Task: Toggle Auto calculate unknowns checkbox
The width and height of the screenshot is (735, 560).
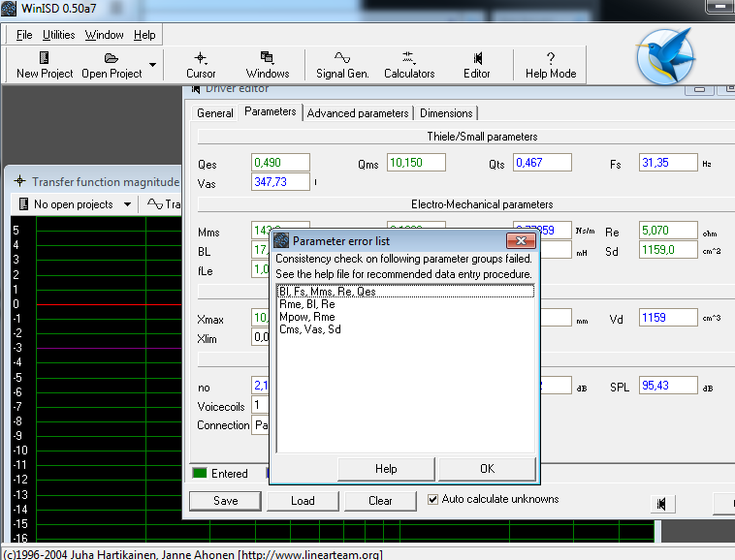Action: tap(433, 499)
